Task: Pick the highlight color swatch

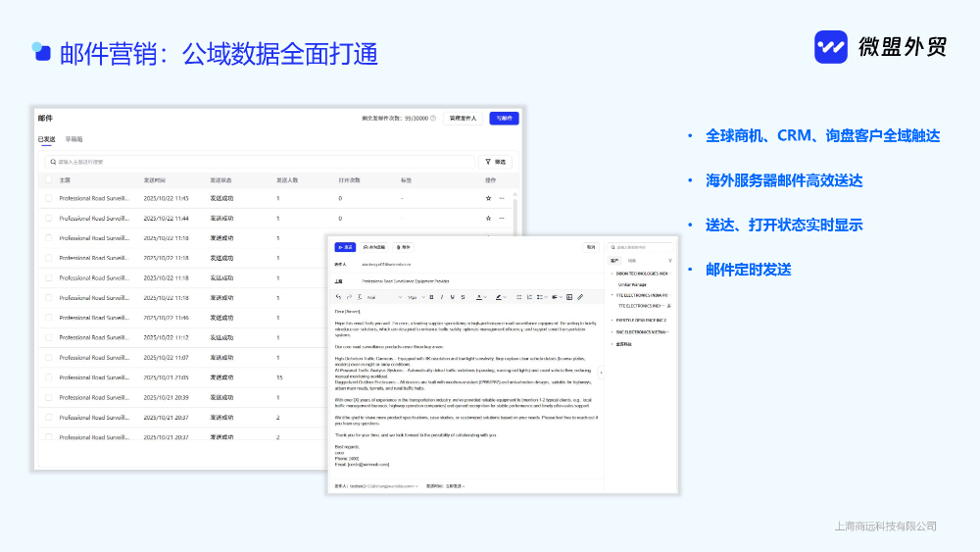Action: 498,297
